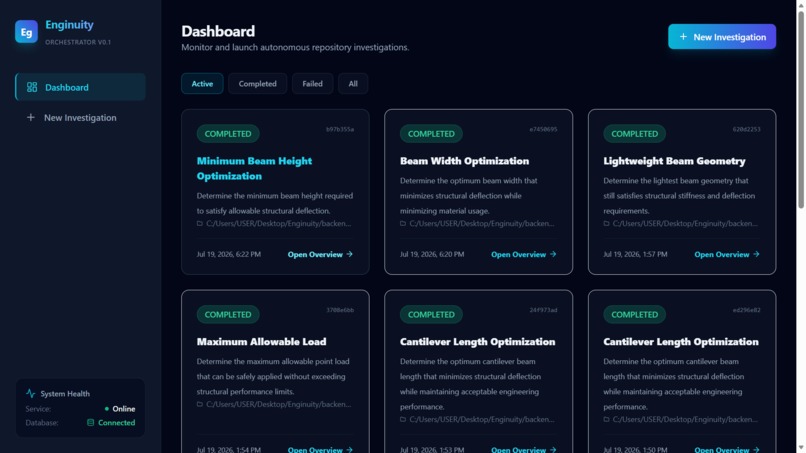The width and height of the screenshot is (806, 453).
Task: Click the ID 3708e6bb on Maximum Load card
Action: pos(340,310)
